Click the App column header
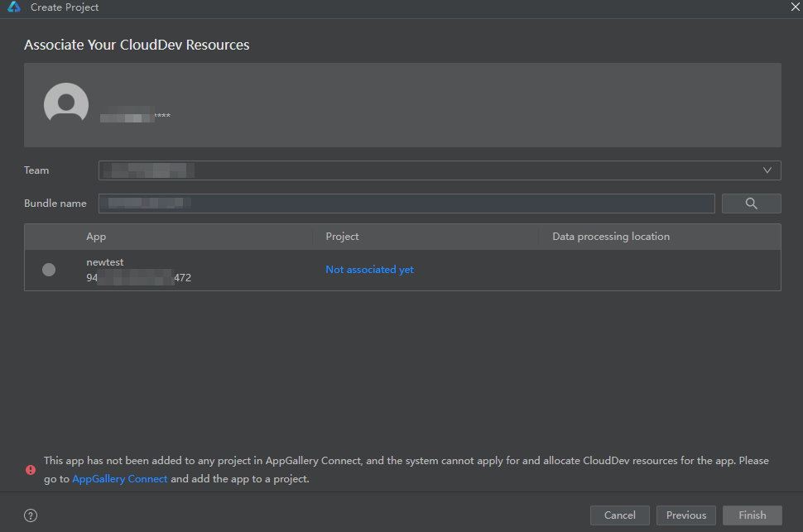The image size is (803, 532). (x=96, y=237)
